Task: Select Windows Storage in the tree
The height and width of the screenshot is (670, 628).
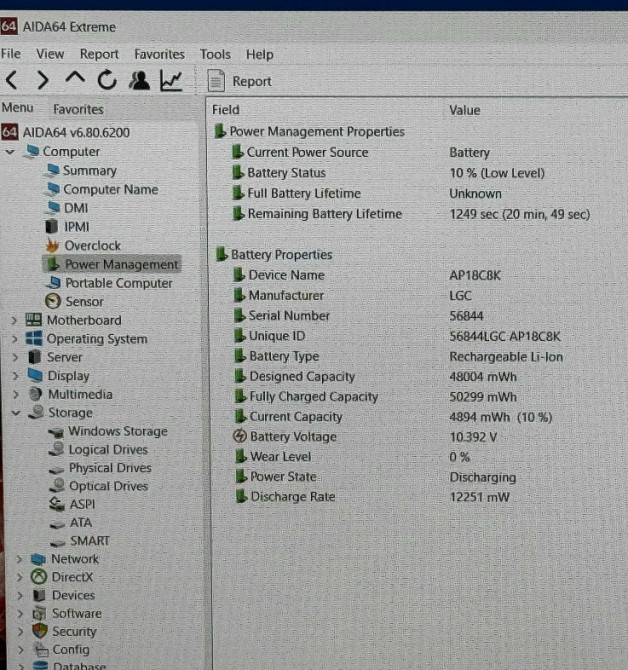Action: [118, 431]
